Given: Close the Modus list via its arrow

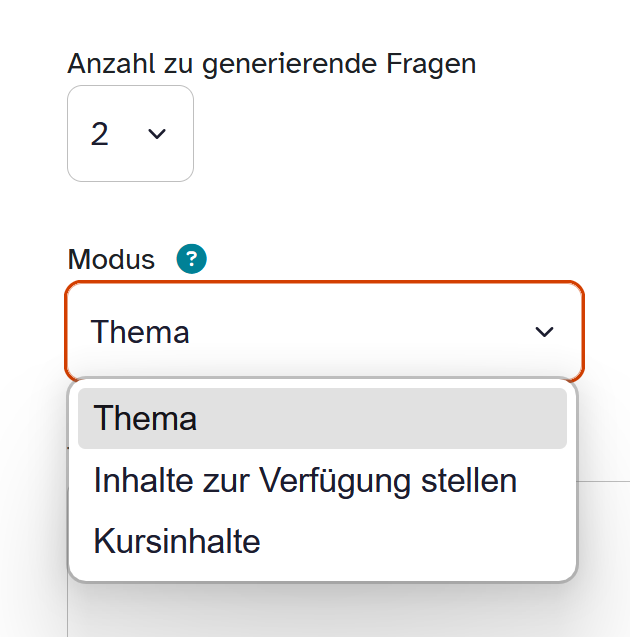Looking at the screenshot, I should 544,332.
